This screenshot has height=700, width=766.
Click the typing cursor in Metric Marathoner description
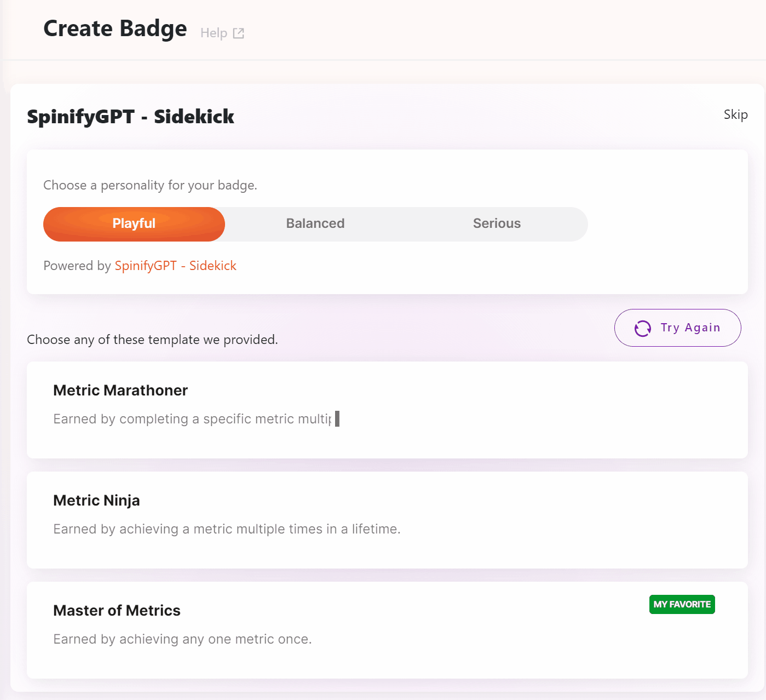[x=338, y=419]
